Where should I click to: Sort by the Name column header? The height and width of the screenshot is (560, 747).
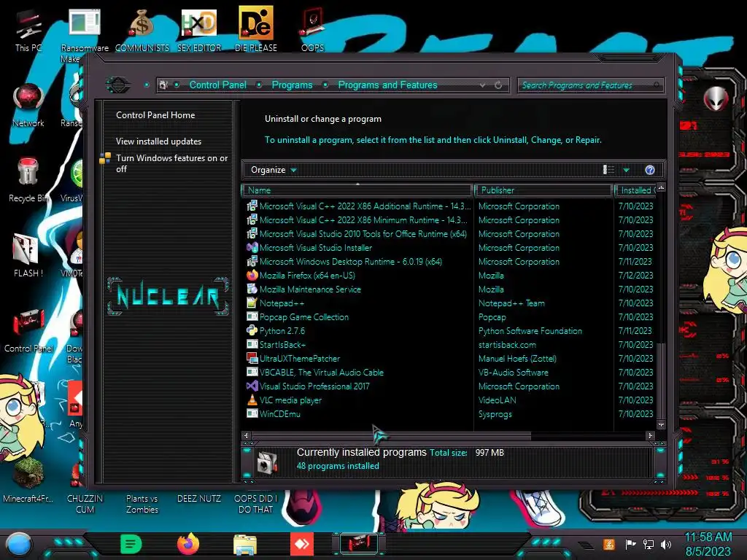[x=357, y=190]
